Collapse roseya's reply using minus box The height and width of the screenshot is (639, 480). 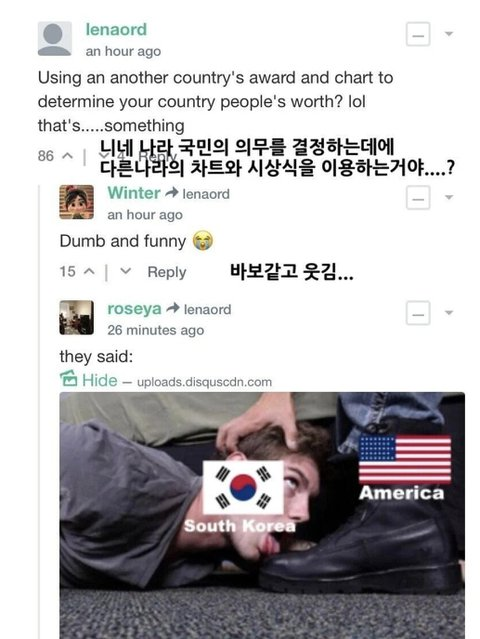point(418,313)
